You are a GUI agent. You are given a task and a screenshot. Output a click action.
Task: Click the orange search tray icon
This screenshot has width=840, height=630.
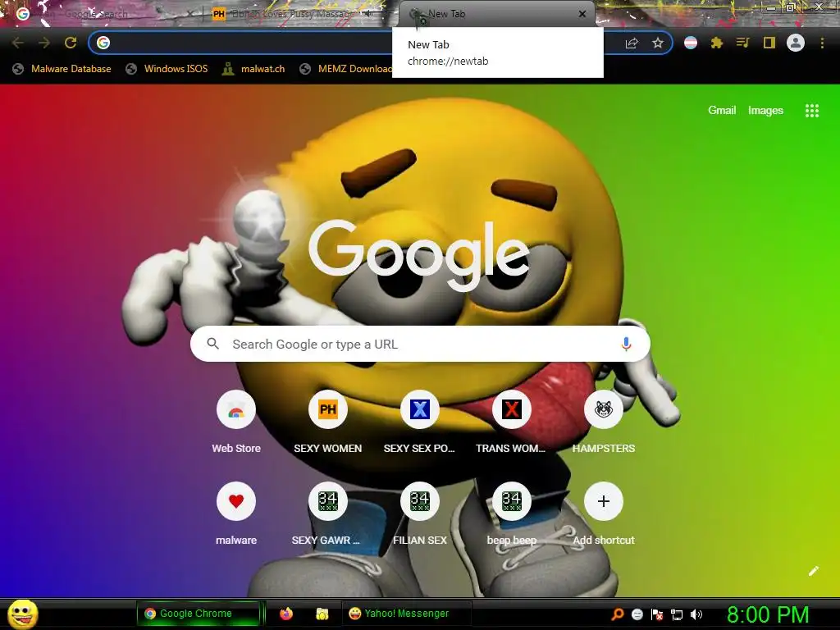tap(617, 614)
